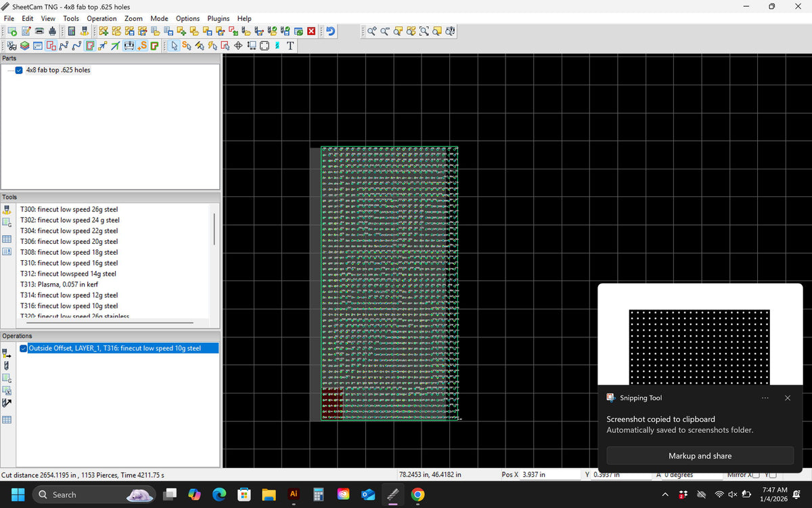Click the set variable operation icon with x
812x508 pixels.
pos(7,390)
